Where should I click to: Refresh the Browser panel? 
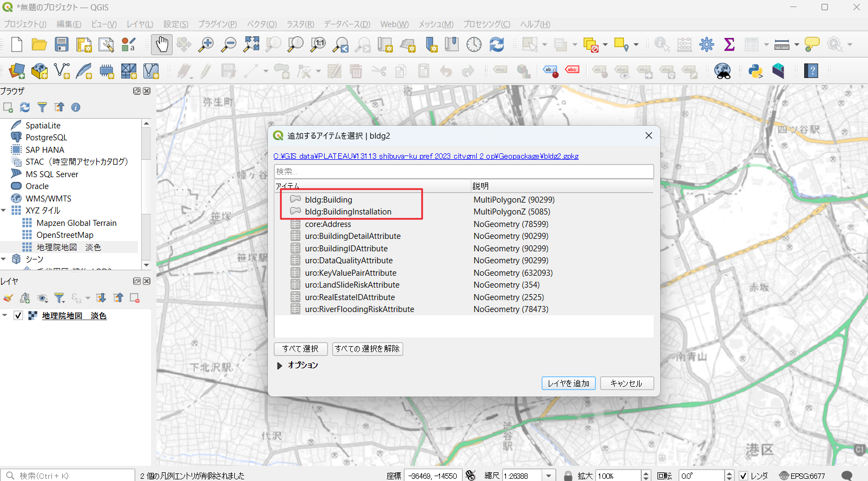click(25, 107)
